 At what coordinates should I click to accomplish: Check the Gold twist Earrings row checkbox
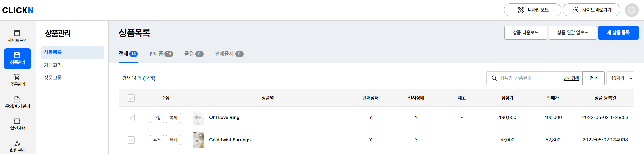click(x=131, y=140)
